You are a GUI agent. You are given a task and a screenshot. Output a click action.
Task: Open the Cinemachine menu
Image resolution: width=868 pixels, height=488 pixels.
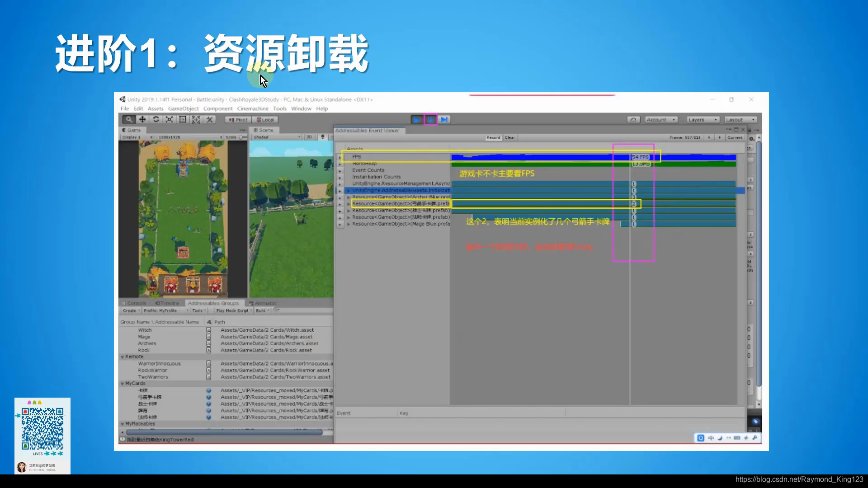(x=253, y=108)
